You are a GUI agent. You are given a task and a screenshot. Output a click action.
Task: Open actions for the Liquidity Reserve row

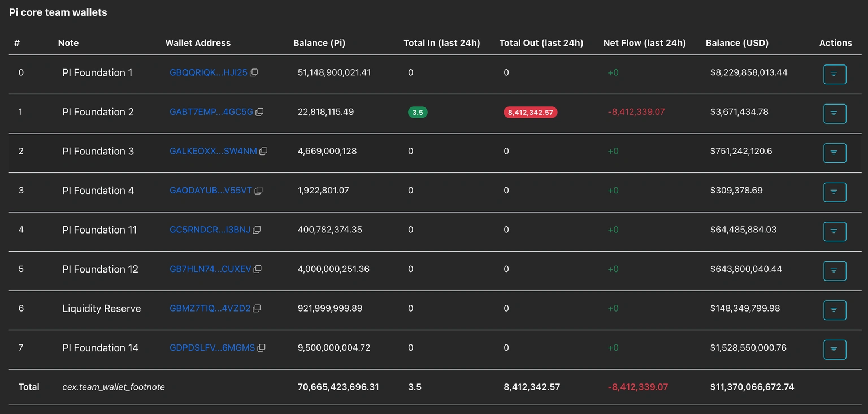835,310
